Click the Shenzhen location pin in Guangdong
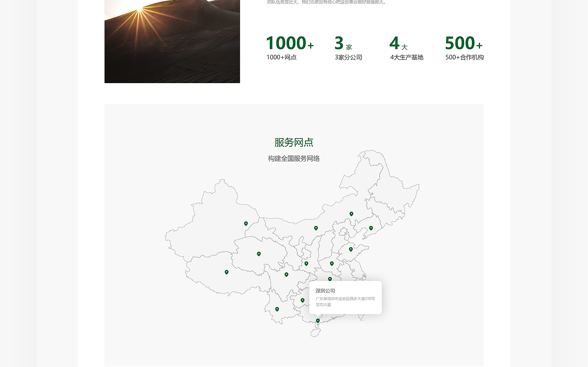Viewport: 588px width, 367px height. click(318, 321)
